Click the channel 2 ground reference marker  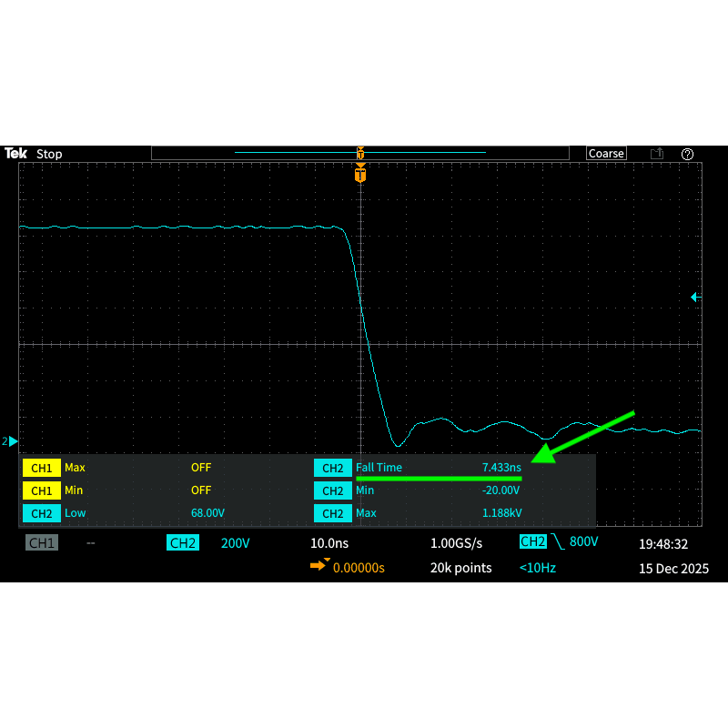point(11,441)
